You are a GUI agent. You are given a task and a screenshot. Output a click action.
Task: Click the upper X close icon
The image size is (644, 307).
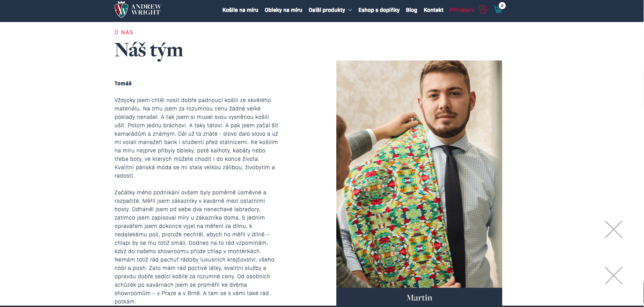[x=614, y=229]
